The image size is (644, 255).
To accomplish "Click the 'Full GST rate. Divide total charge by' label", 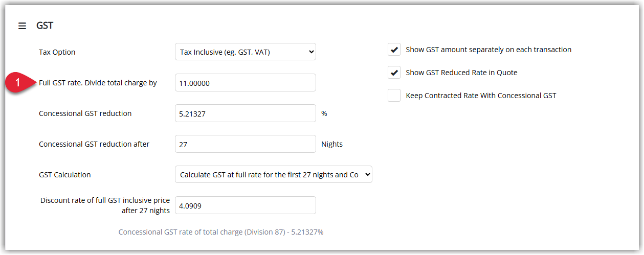I will pos(98,83).
